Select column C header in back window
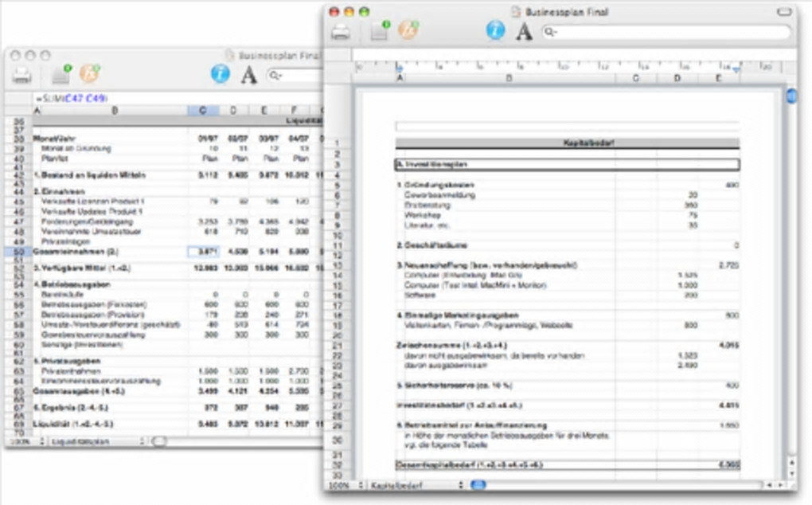 202,111
